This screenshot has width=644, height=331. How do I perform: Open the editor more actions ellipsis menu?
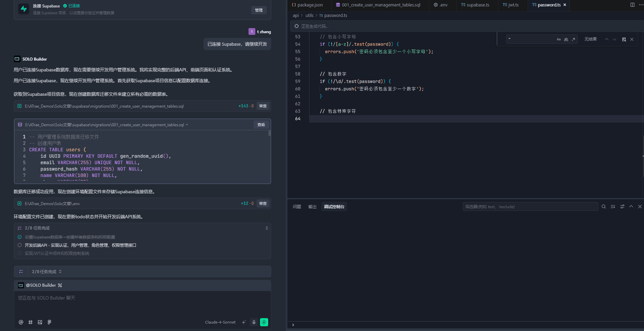(x=641, y=5)
